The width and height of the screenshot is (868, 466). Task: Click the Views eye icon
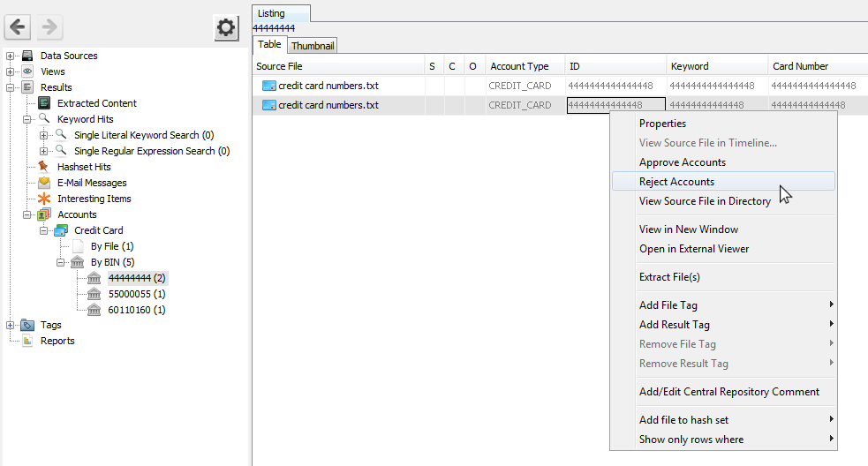27,71
